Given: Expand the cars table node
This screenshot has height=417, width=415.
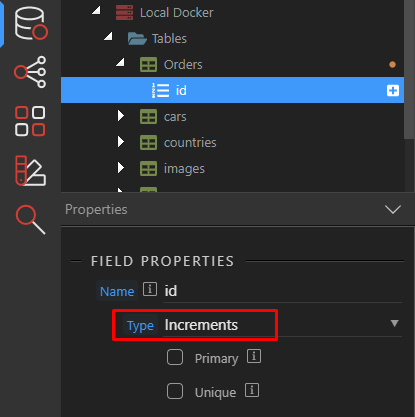Looking at the screenshot, I should tap(121, 116).
